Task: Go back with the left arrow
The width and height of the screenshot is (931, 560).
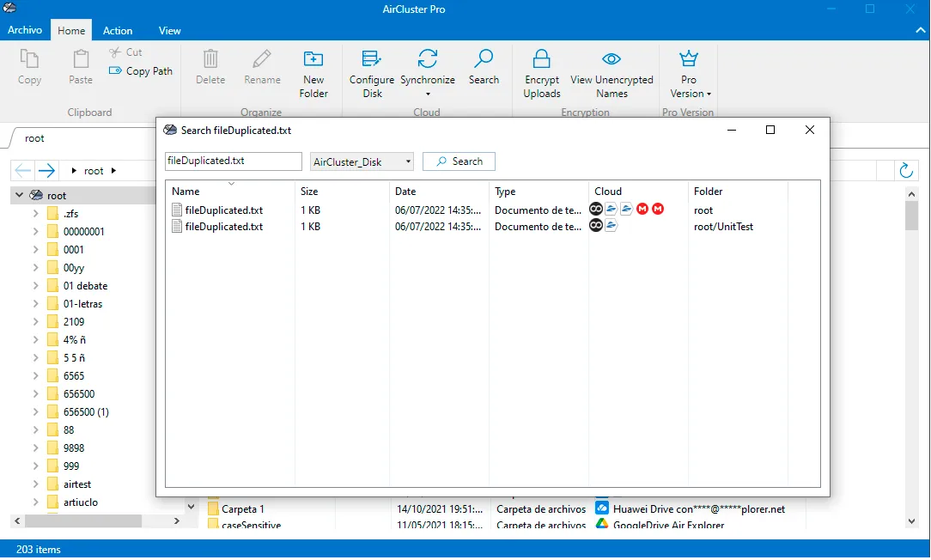Action: [x=22, y=171]
